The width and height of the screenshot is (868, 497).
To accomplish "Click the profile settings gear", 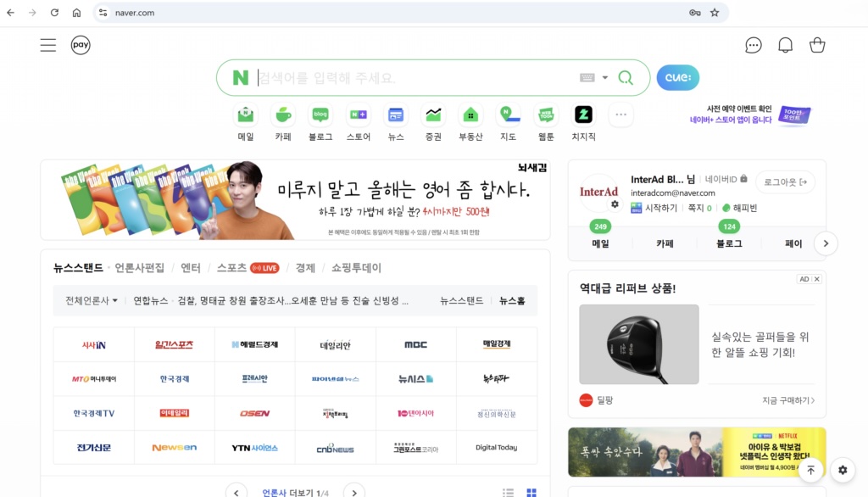I will pyautogui.click(x=615, y=204).
